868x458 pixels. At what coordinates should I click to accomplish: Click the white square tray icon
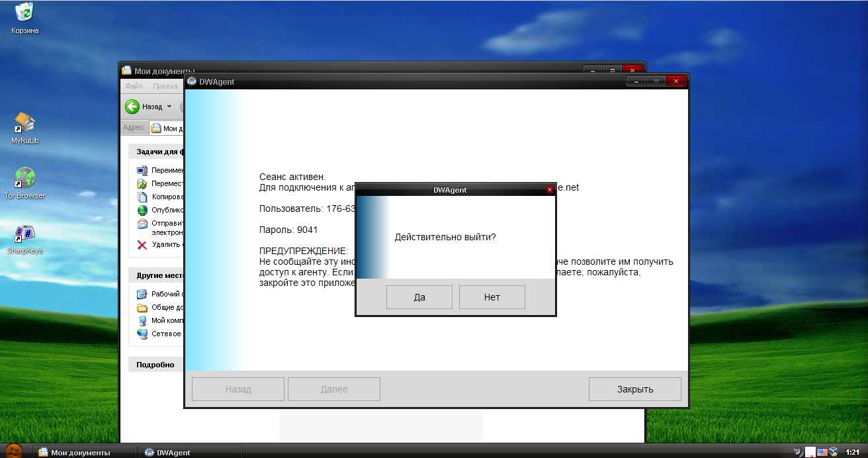point(810,452)
